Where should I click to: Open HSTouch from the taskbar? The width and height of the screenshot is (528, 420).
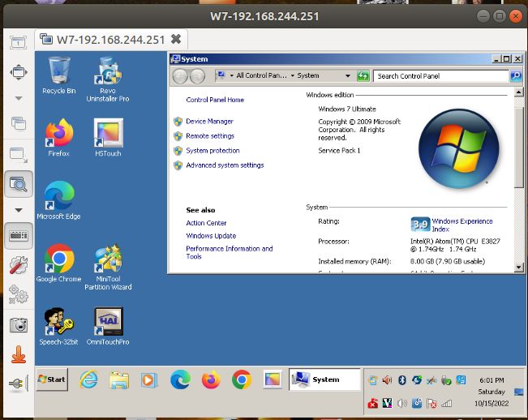tap(272, 380)
